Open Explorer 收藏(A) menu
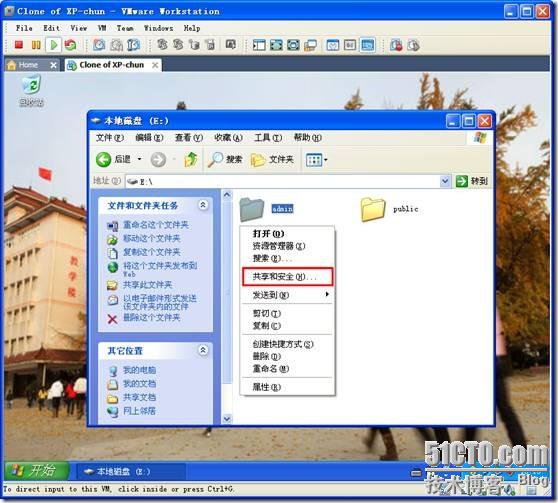558x503 pixels. pos(228,138)
